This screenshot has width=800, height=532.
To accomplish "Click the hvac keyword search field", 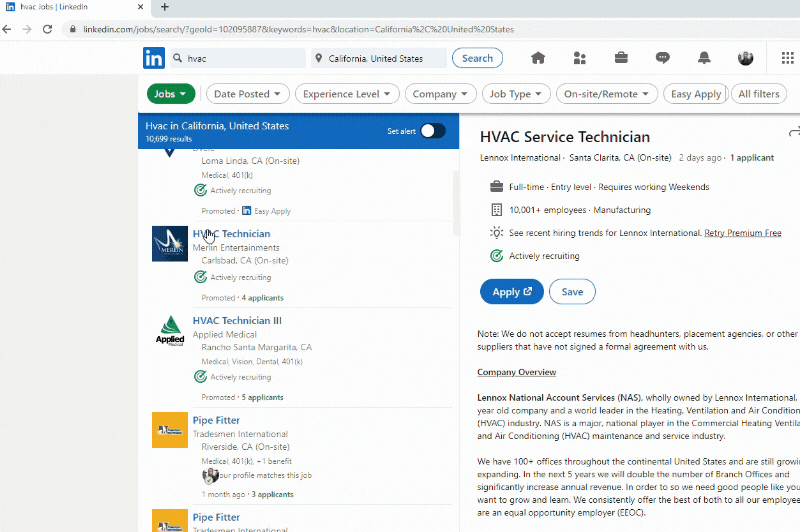I will (237, 58).
